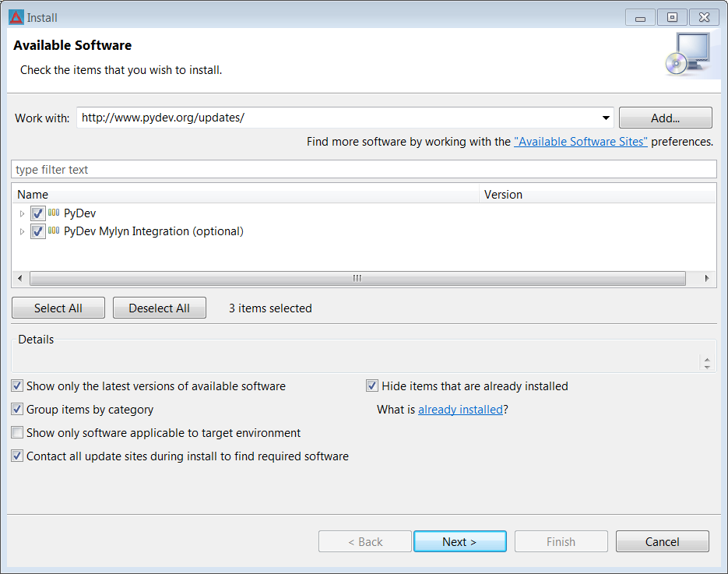
Task: Click the PyDev Mylyn Integration category icon
Action: (54, 231)
